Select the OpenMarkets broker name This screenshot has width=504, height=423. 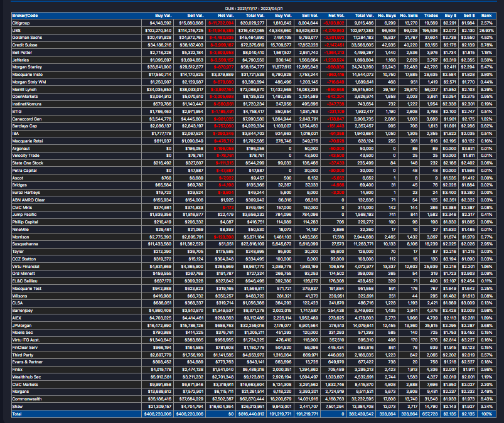pos(25,97)
